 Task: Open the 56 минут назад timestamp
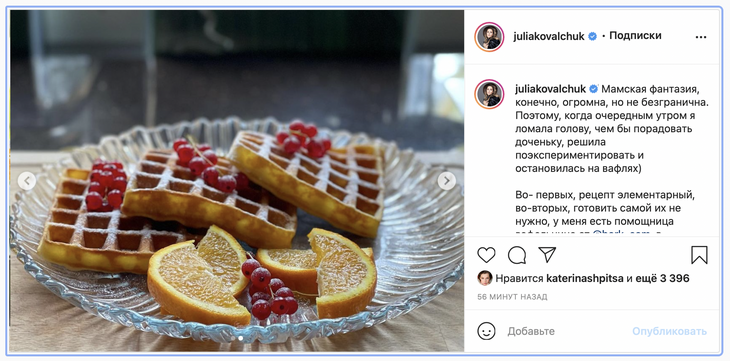[512, 297]
